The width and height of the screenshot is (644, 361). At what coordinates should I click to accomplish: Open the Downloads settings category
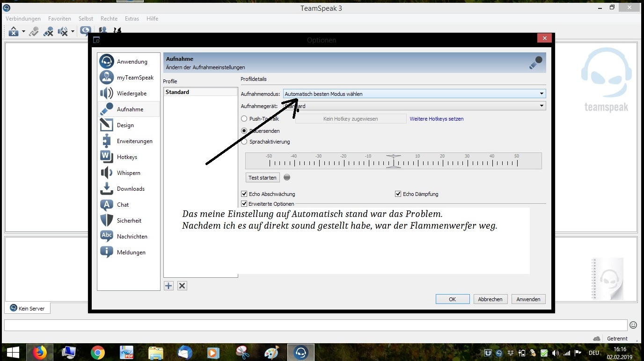129,189
